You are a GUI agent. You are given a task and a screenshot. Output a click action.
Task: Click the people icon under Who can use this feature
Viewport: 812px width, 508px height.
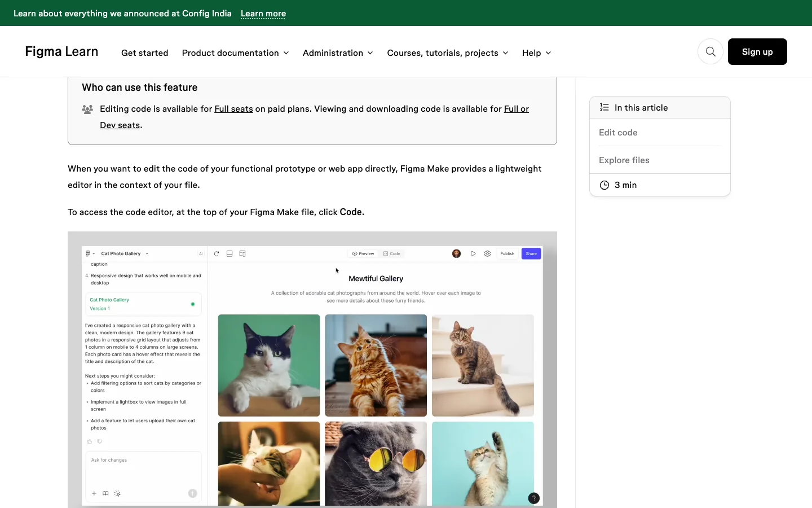pos(87,110)
